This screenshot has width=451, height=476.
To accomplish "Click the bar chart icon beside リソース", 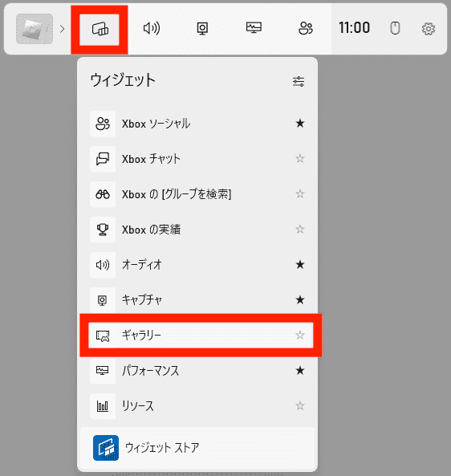I will (103, 406).
